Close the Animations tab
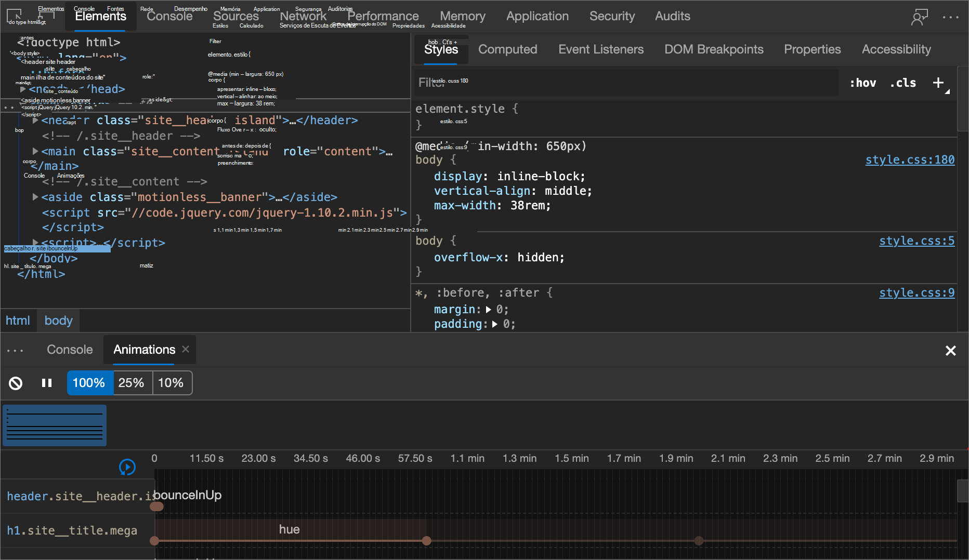Viewport: 969px width, 560px height. coord(186,350)
